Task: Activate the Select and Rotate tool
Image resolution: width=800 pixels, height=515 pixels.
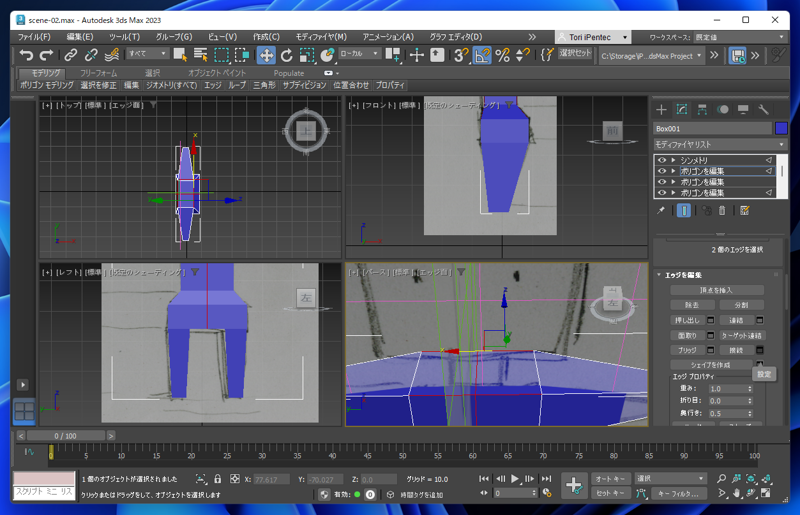Action: (287, 55)
